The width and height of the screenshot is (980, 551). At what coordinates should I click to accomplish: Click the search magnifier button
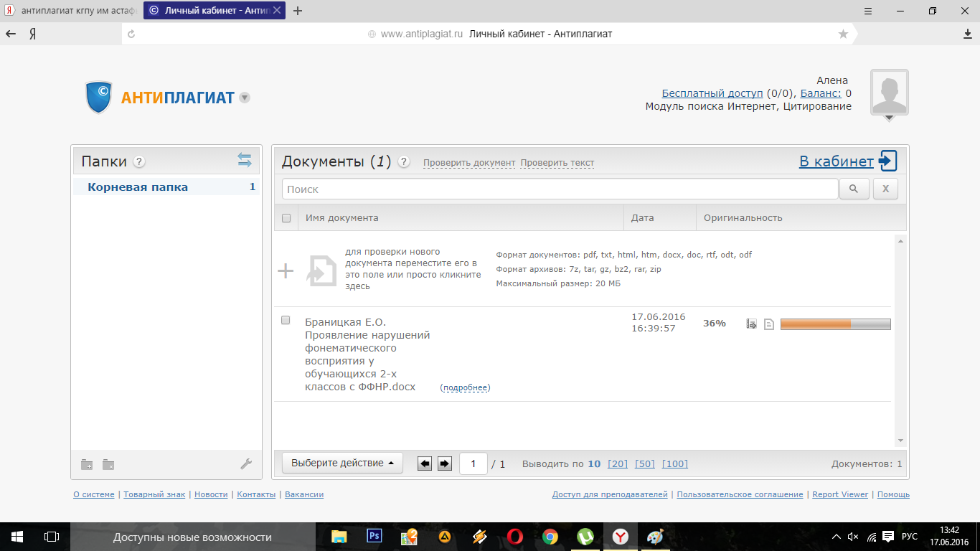coord(854,189)
